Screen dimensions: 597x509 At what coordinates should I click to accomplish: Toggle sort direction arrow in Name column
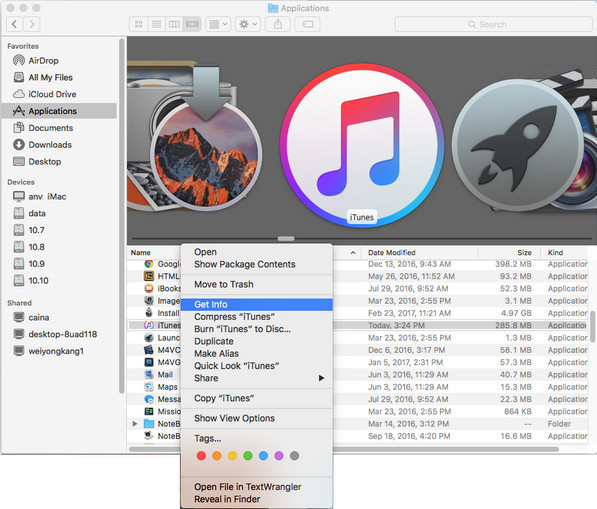click(353, 253)
